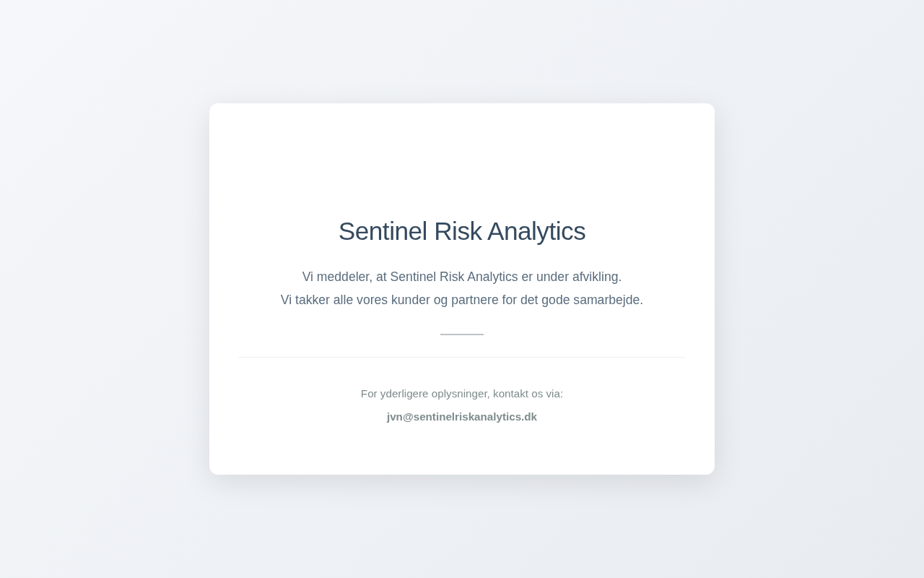Click the word "afvikling" in the announcement
The image size is (924, 578).
pyautogui.click(x=596, y=277)
